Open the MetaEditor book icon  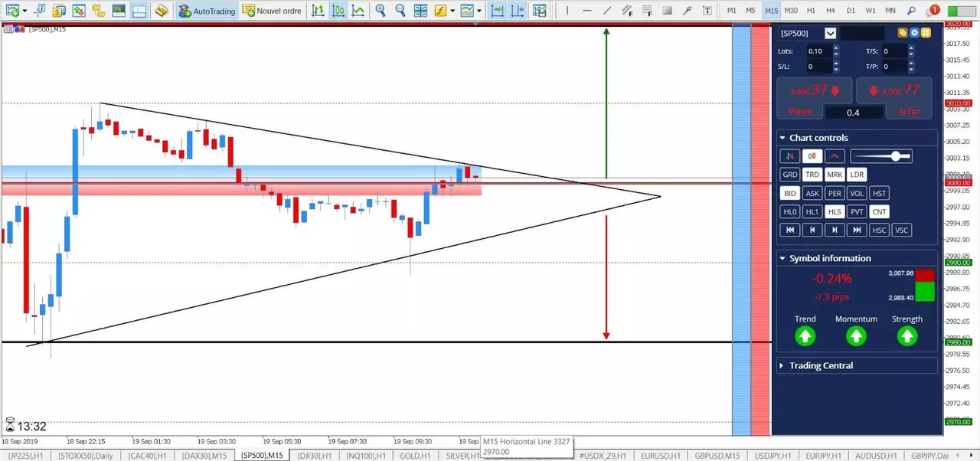(162, 11)
